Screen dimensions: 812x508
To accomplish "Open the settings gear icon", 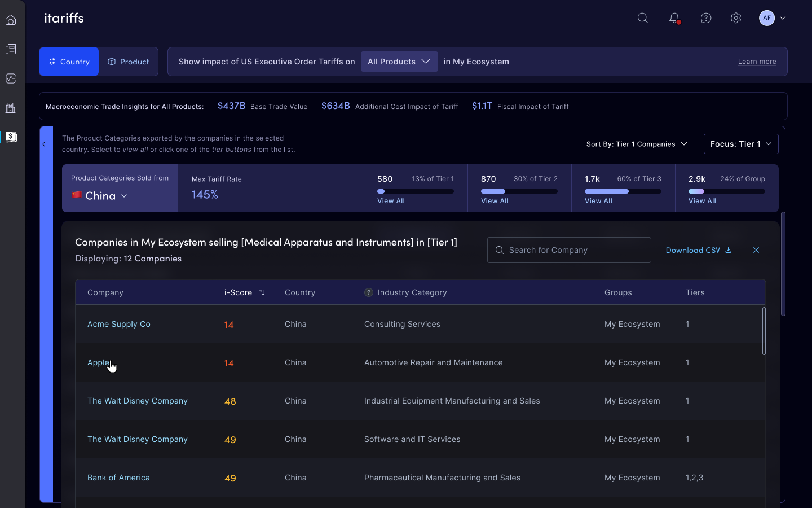I will click(x=736, y=18).
